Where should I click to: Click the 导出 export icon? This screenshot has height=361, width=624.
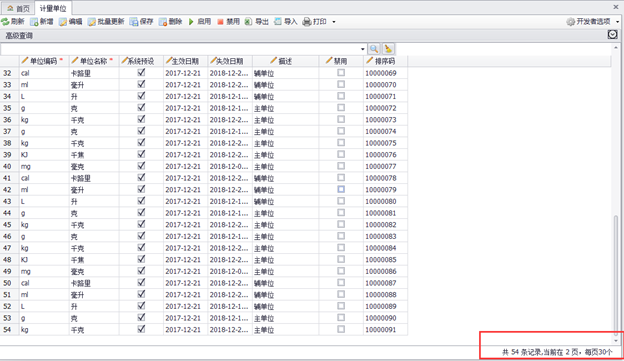[x=248, y=21]
